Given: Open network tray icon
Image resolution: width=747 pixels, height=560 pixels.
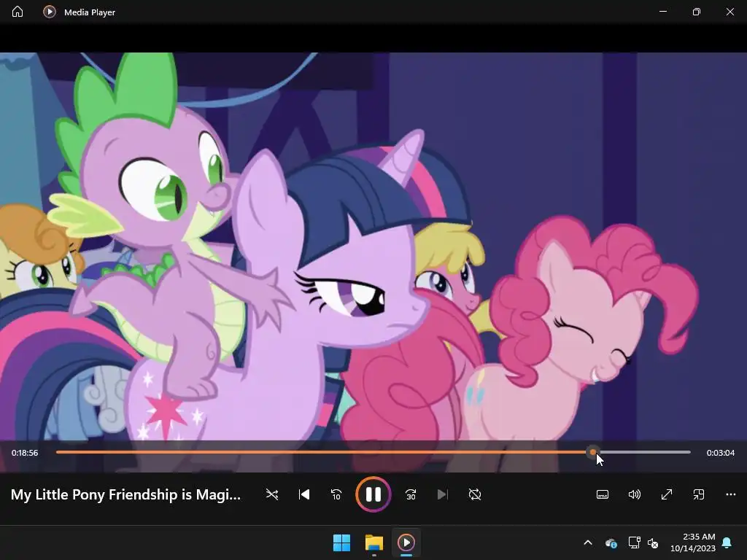Looking at the screenshot, I should [x=634, y=542].
